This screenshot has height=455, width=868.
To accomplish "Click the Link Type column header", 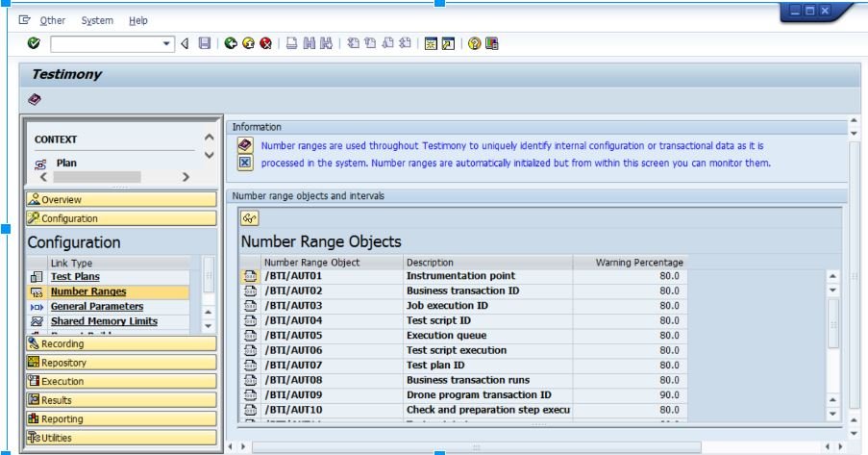I will click(x=119, y=263).
